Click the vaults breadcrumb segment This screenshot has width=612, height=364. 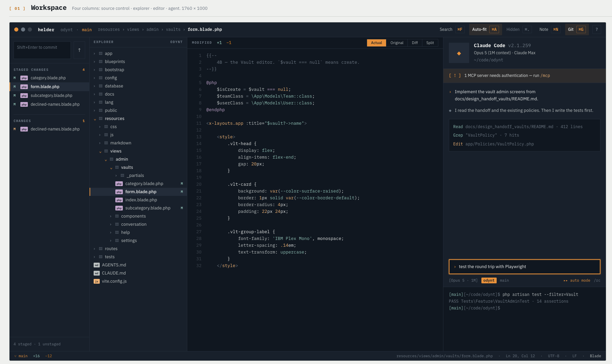pos(173,29)
